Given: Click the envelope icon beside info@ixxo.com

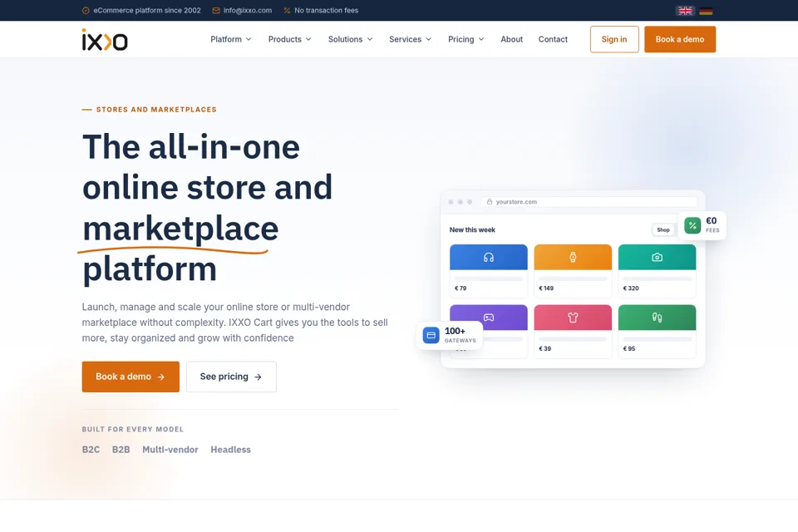Looking at the screenshot, I should coord(216,10).
